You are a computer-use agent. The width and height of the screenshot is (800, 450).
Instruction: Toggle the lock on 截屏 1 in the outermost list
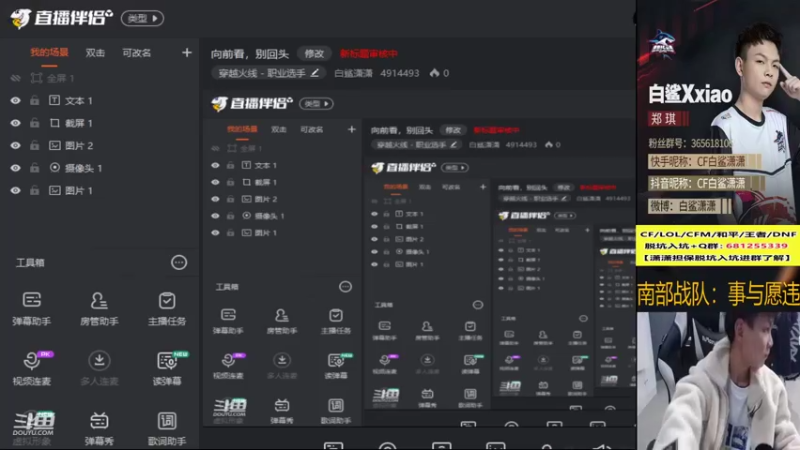(x=35, y=123)
